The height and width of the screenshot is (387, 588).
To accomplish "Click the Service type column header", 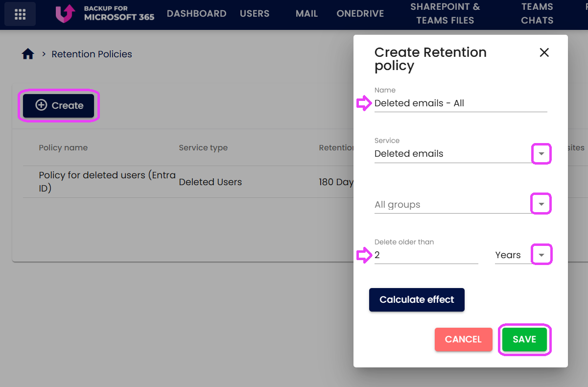I will pyautogui.click(x=203, y=147).
